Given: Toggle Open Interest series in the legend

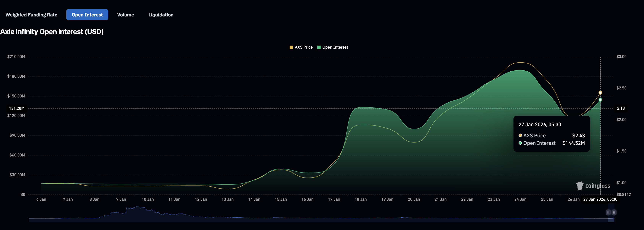Looking at the screenshot, I should [x=335, y=47].
